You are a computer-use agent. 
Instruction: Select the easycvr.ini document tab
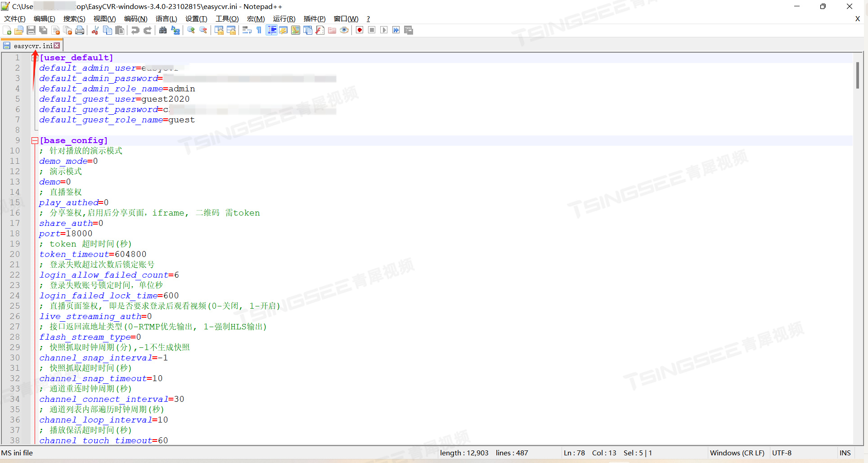[x=32, y=45]
